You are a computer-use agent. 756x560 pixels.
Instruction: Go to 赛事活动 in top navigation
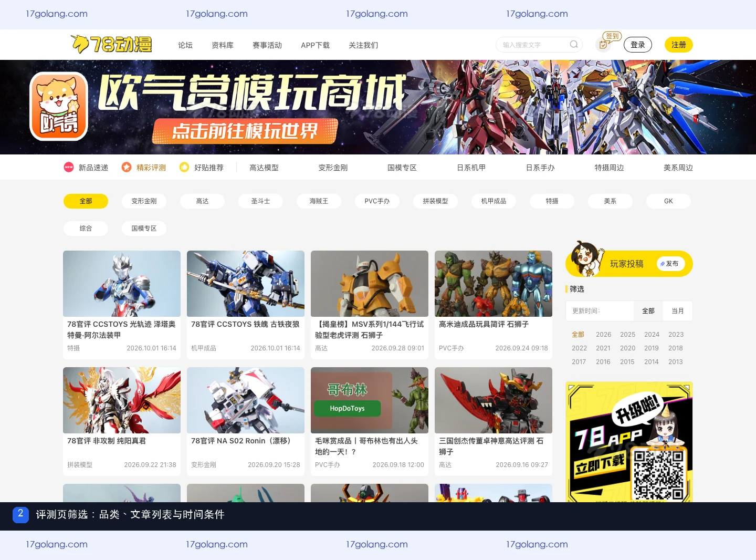pos(267,45)
